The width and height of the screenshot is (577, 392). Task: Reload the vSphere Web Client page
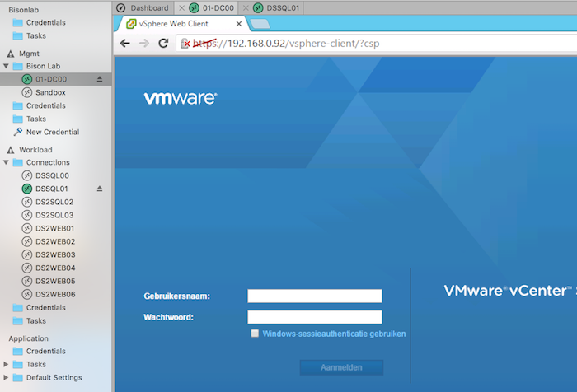coord(164,44)
